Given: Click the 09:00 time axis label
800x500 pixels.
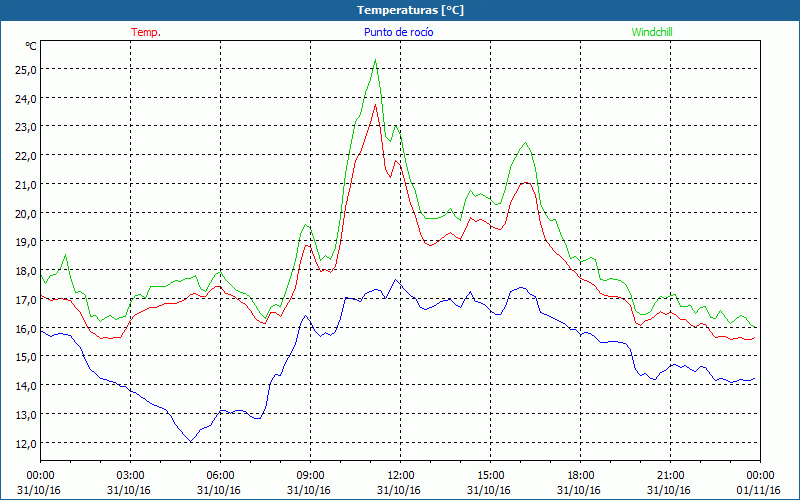Looking at the screenshot, I should pyautogui.click(x=310, y=475).
